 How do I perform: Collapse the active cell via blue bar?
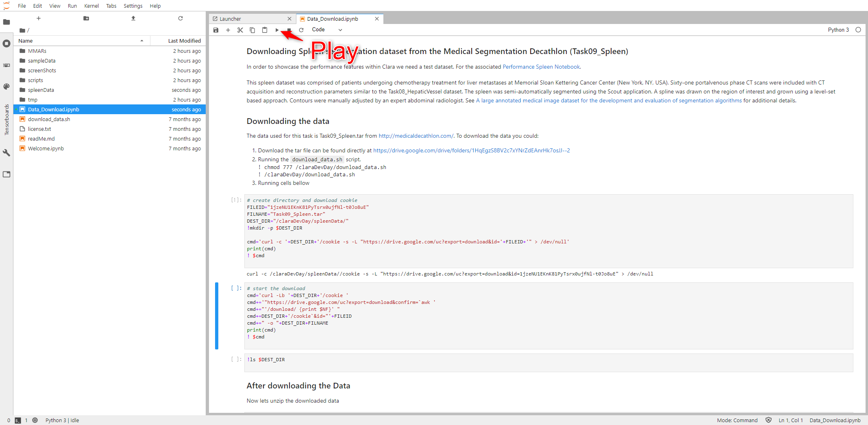coord(217,316)
